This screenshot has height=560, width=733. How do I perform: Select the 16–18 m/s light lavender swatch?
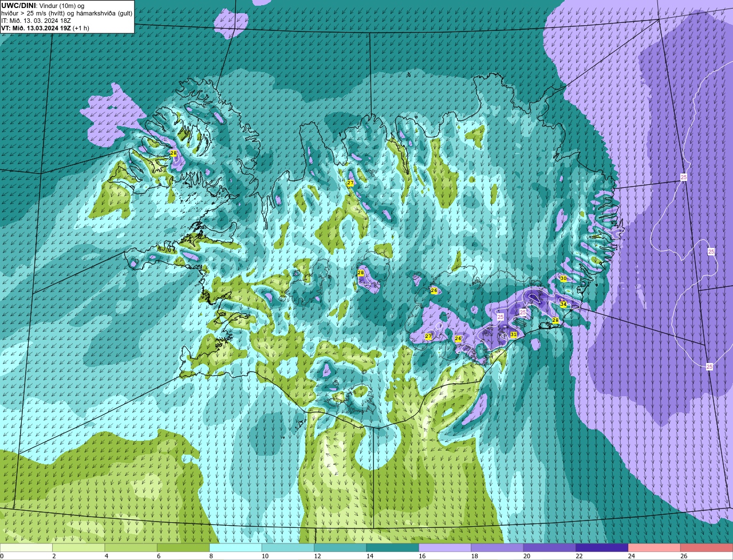[445, 547]
